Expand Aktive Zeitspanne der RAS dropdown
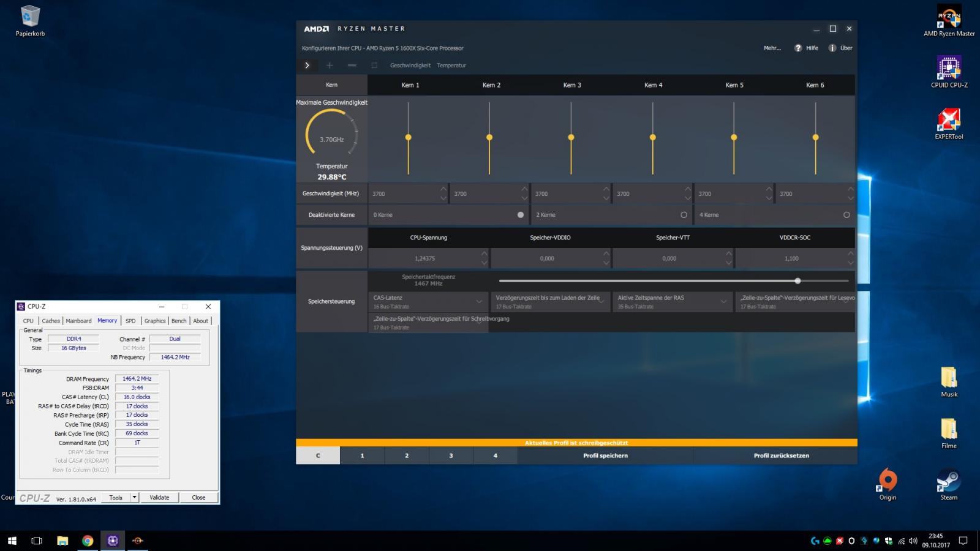 tap(723, 301)
